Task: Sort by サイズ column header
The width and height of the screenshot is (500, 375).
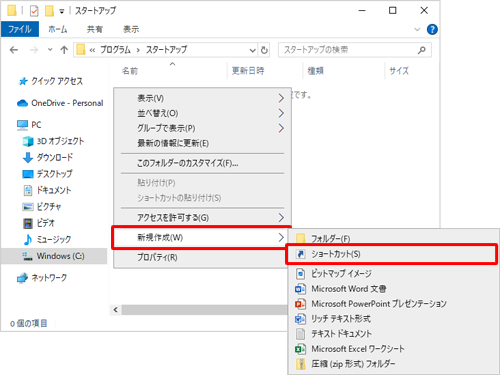Action: click(399, 71)
